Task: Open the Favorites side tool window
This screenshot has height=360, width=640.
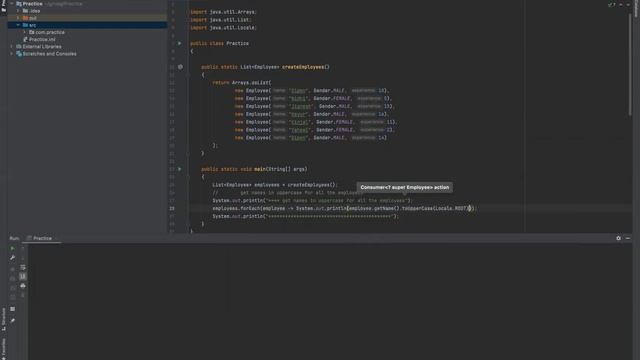Action: point(4,349)
